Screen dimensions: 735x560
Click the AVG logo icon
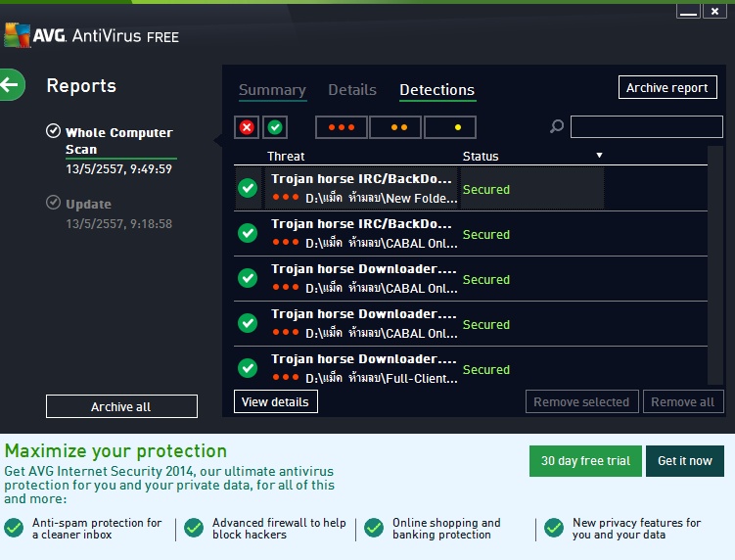click(x=18, y=34)
